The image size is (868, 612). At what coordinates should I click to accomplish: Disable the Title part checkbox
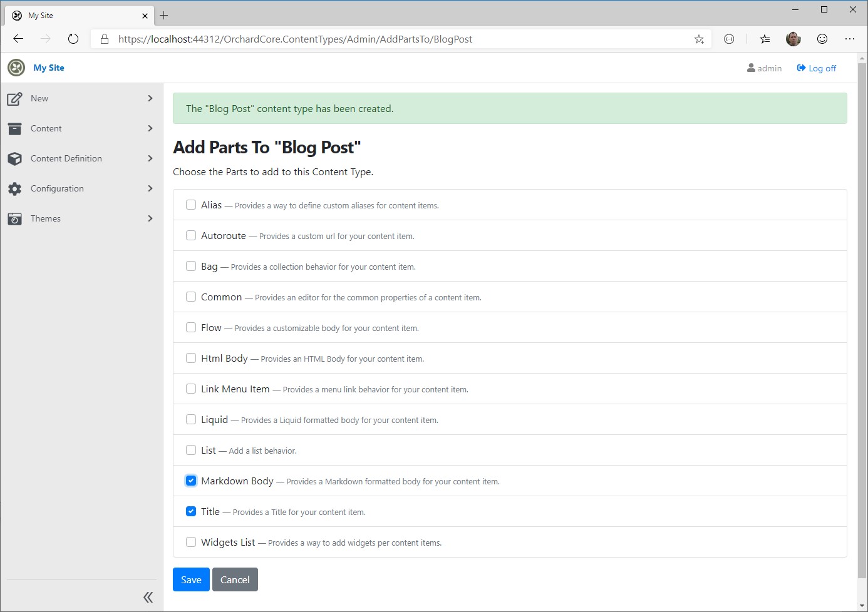pos(191,511)
